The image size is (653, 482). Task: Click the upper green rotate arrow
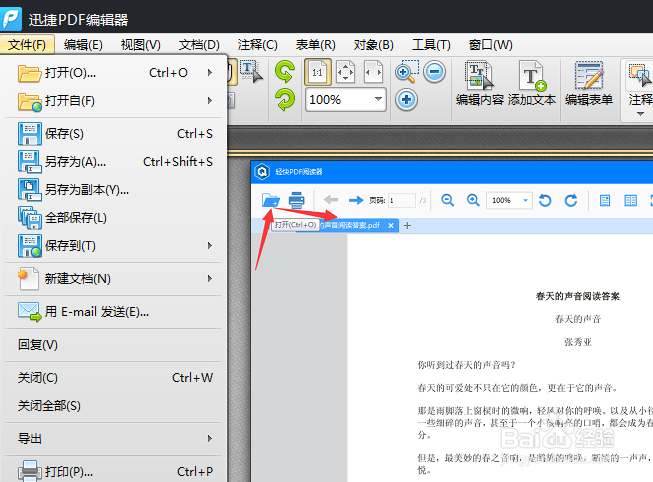285,71
